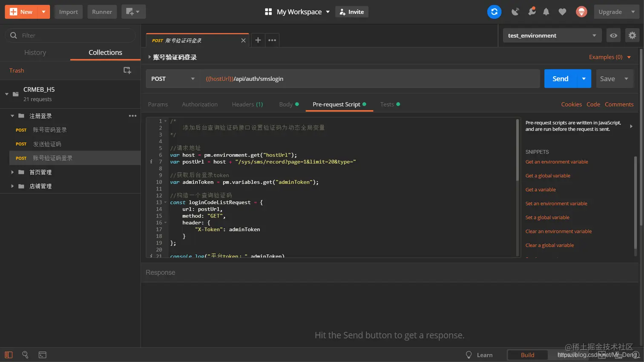Click the heart icon in header
Screen dimensions: 644x362
tap(562, 12)
